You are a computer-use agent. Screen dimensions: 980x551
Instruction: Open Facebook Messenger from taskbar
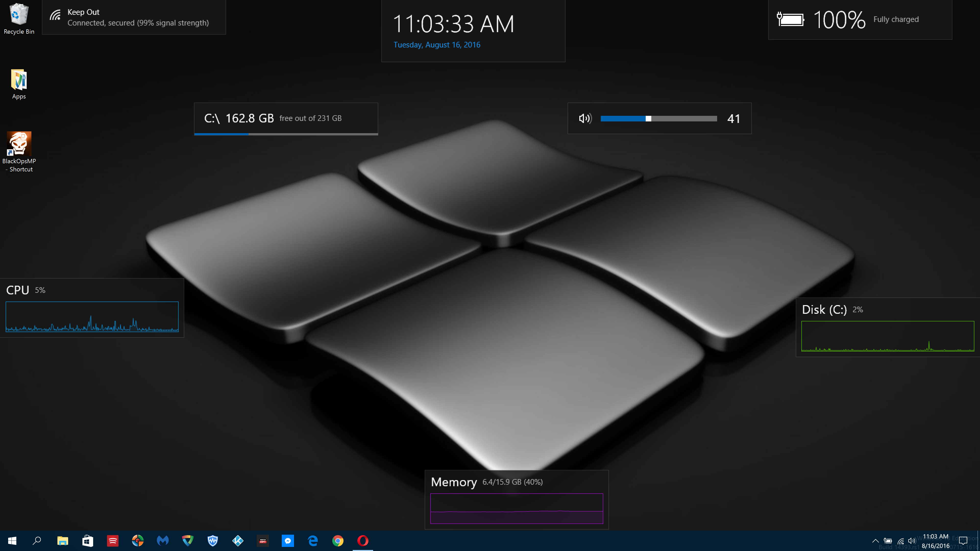(288, 540)
